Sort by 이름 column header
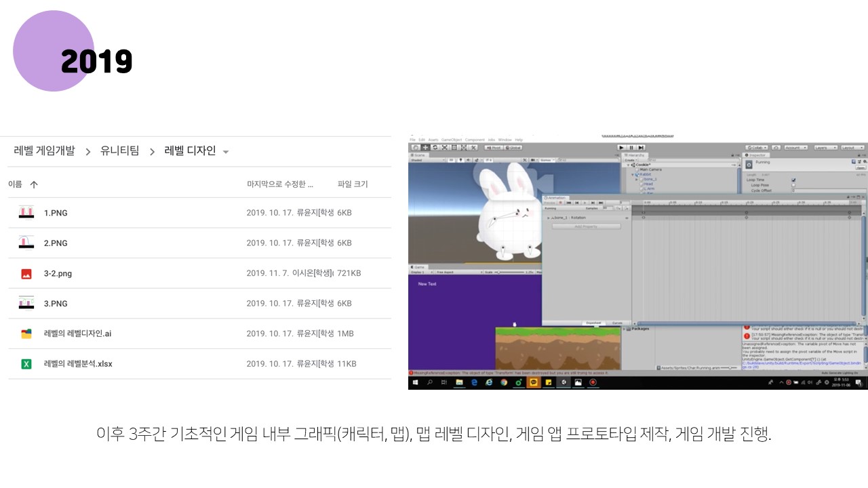 pos(15,184)
